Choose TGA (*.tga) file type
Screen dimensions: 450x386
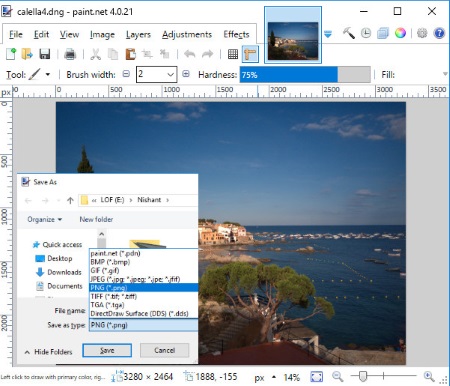pyautogui.click(x=144, y=305)
